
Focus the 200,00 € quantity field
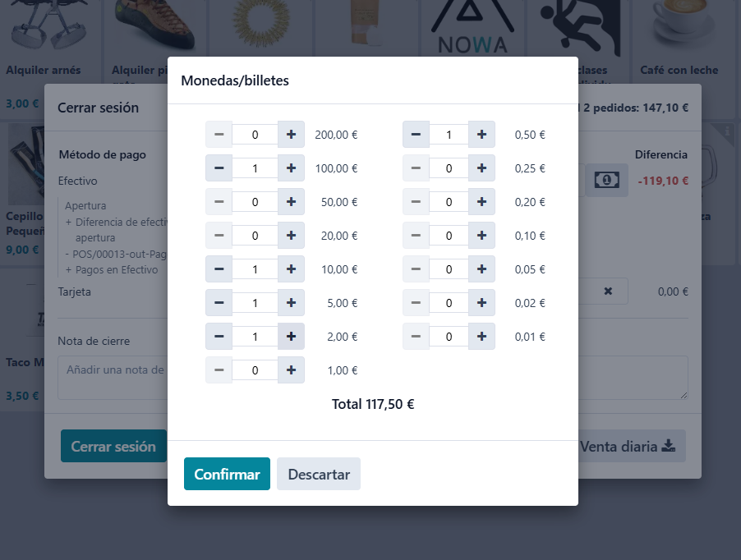[255, 135]
